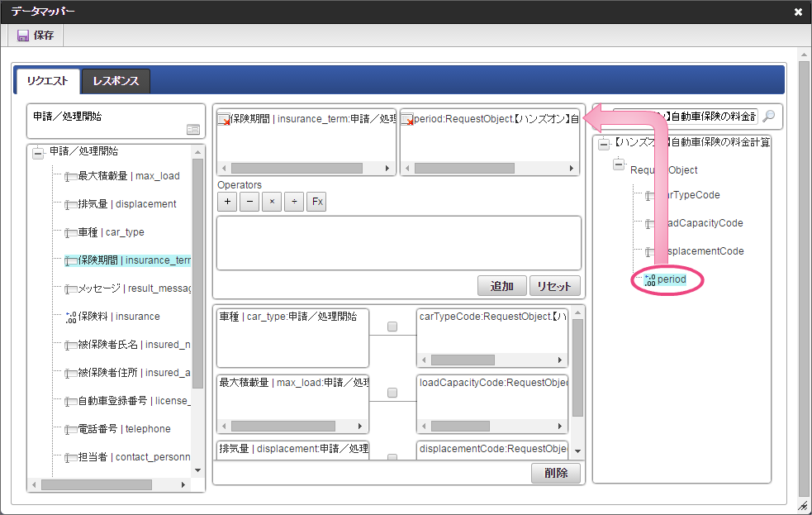Click field icon next to carTypeCode
This screenshot has height=515, width=812.
coord(650,196)
